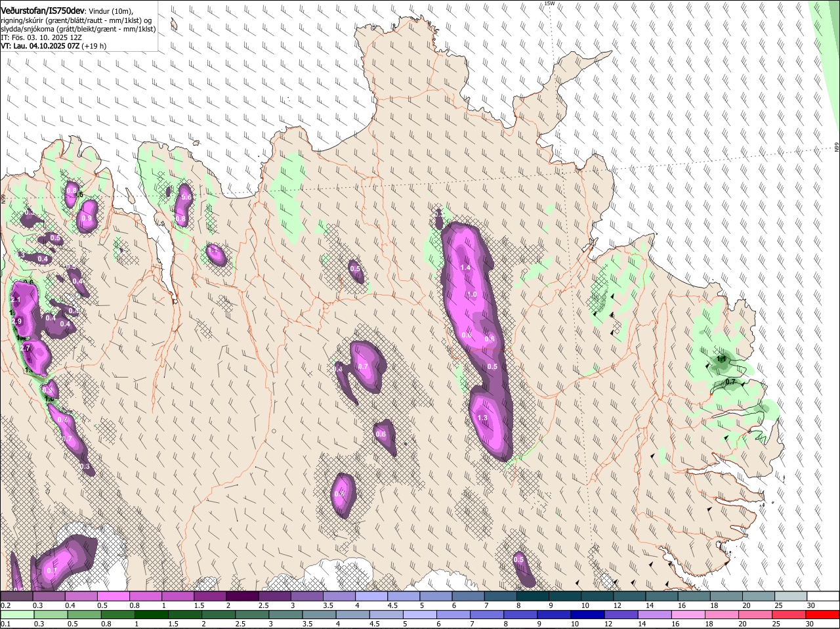The width and height of the screenshot is (840, 629).
Task: Pick the darkest purple 2 swatch in the upper legend row
Action: pyautogui.click(x=242, y=596)
